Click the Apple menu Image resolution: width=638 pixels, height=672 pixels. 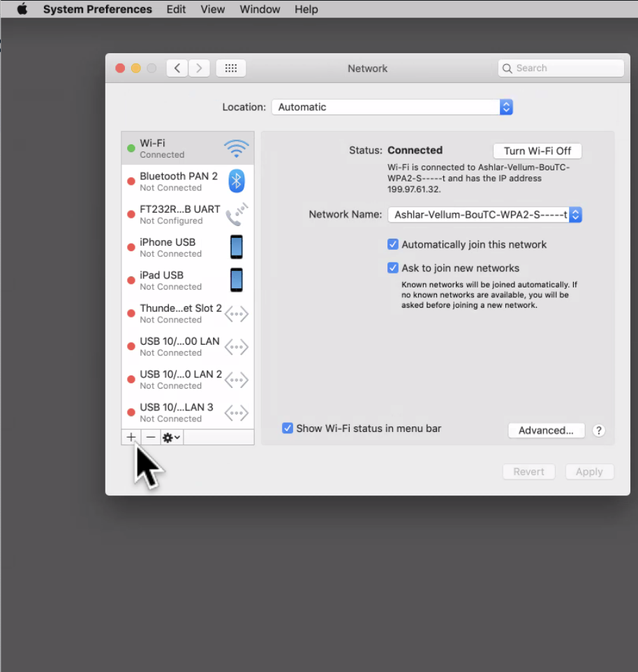[x=21, y=9]
